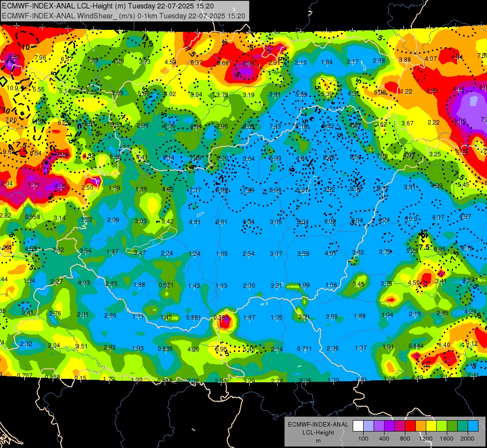Click the wind shear value 2.76
The width and height of the screenshot is (487, 448).
(55, 314)
